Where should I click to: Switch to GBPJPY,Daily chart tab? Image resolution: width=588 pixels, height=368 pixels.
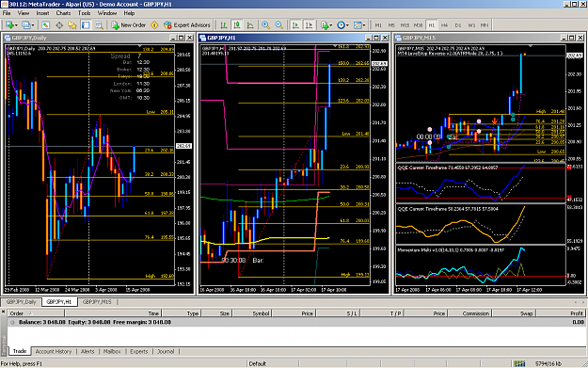pyautogui.click(x=21, y=302)
